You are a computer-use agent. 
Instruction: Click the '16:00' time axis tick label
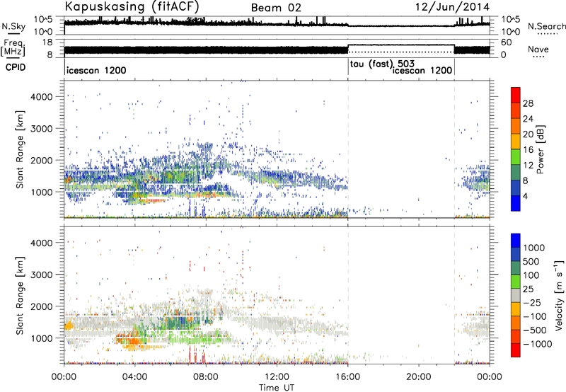(348, 377)
